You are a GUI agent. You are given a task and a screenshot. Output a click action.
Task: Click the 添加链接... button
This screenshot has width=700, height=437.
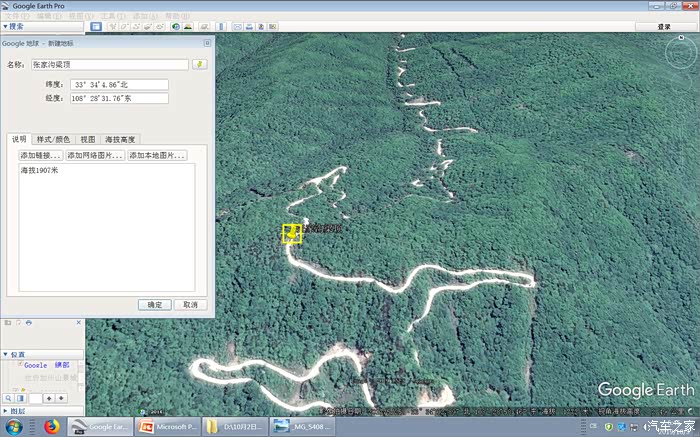(41, 156)
